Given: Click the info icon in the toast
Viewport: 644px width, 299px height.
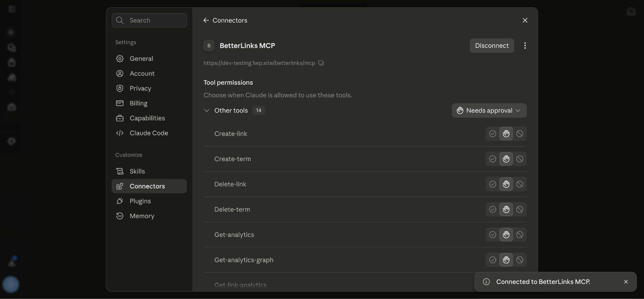Looking at the screenshot, I should [x=486, y=282].
